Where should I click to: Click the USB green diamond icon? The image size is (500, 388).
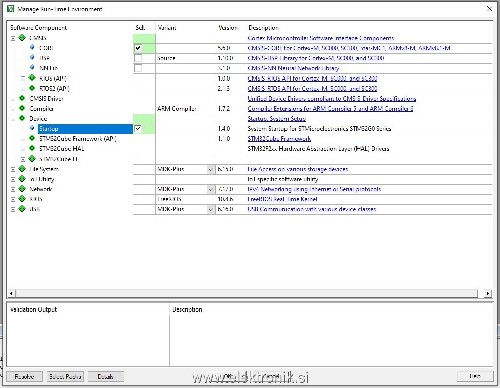[x=22, y=209]
